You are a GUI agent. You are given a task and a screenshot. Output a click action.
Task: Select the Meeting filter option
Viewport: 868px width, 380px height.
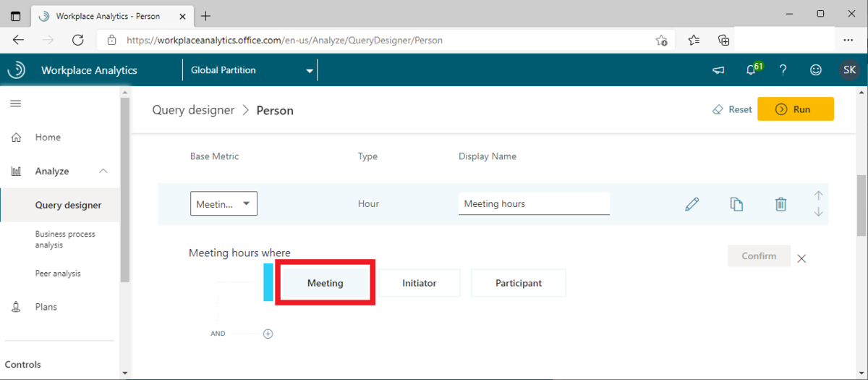tap(325, 283)
